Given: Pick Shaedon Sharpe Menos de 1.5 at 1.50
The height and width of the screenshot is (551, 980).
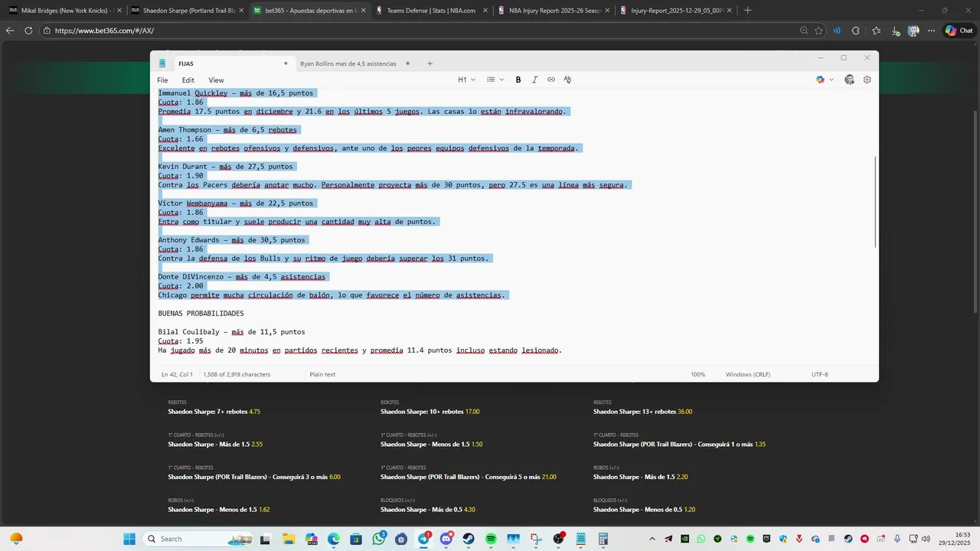Looking at the screenshot, I should [x=431, y=444].
